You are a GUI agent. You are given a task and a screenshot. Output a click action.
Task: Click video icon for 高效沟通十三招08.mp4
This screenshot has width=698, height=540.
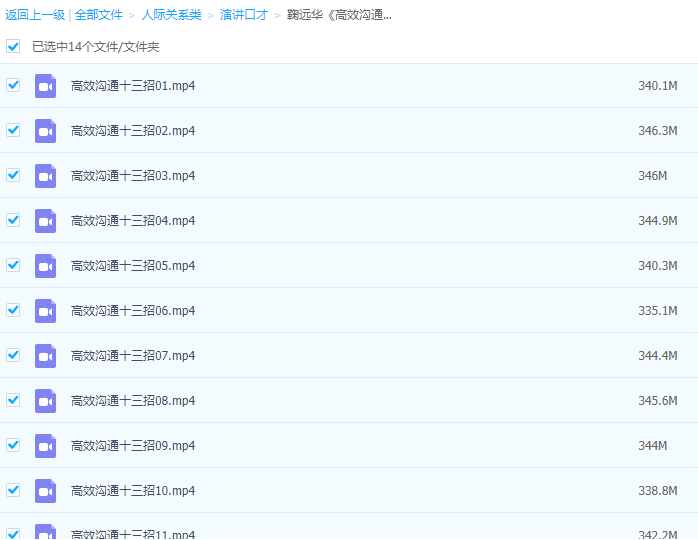[45, 401]
